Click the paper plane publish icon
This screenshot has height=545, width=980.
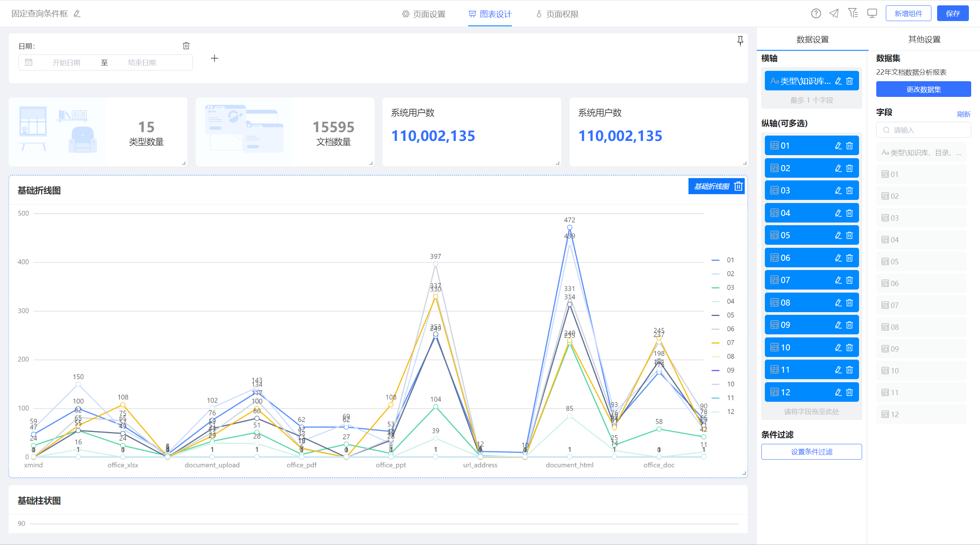tap(834, 13)
